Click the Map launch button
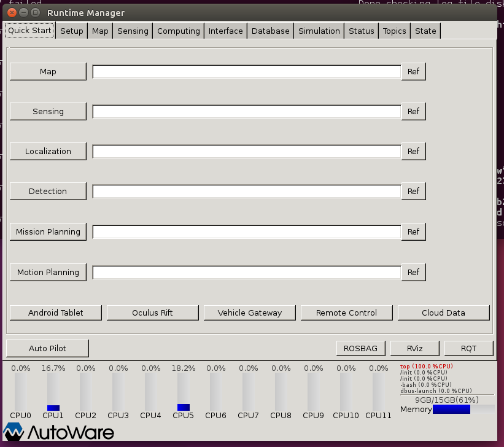The width and height of the screenshot is (504, 447). tap(48, 71)
